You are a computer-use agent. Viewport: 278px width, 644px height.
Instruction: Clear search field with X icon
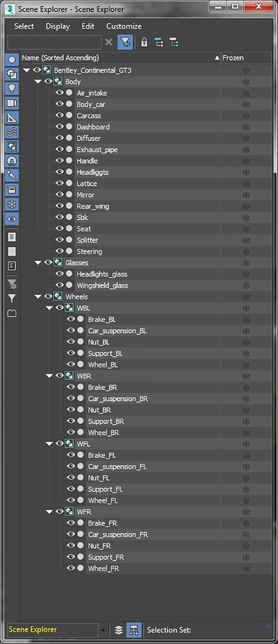pyautogui.click(x=109, y=42)
